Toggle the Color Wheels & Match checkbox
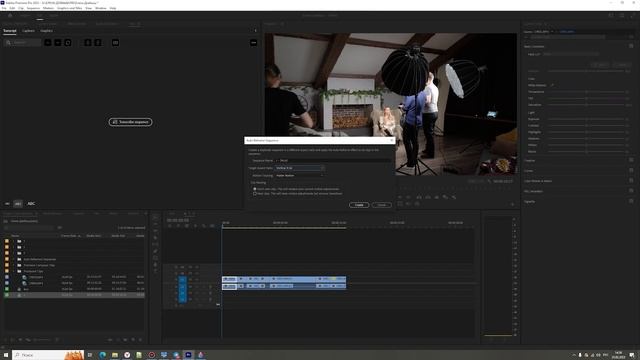Image resolution: width=640 pixels, height=360 pixels. click(631, 180)
